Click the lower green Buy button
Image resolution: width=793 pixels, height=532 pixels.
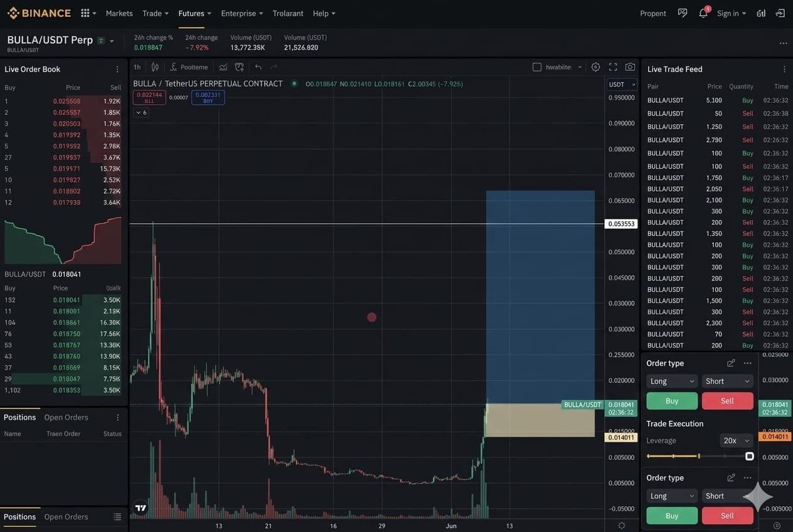pos(672,516)
